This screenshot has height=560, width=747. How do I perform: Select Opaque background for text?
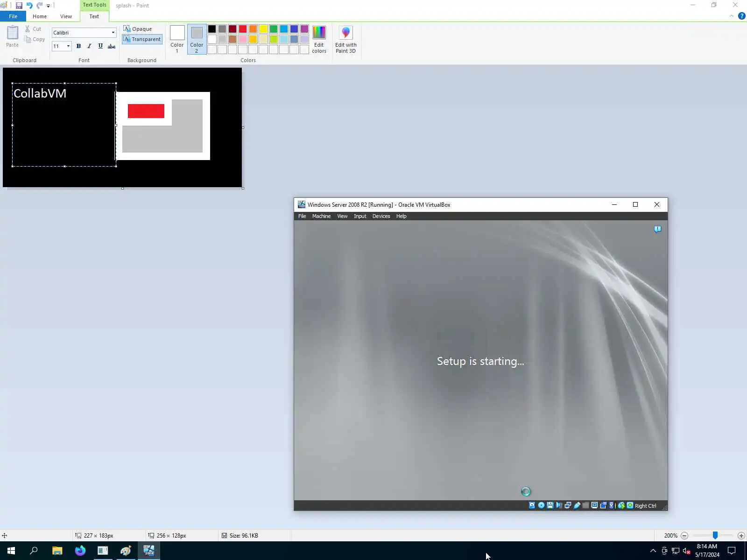(x=138, y=29)
